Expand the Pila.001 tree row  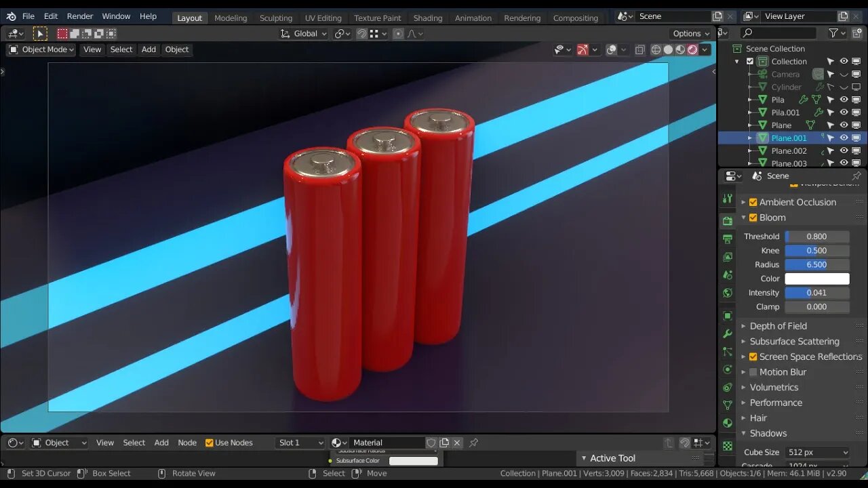[x=749, y=113]
